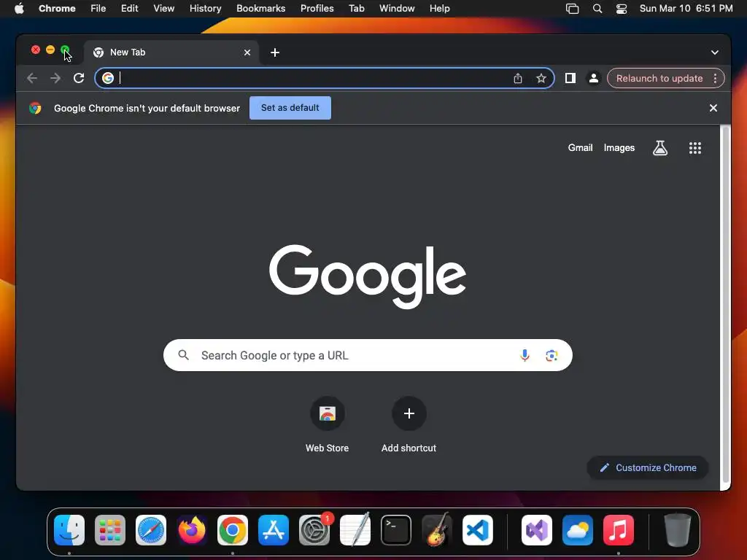747x560 pixels.
Task: Open the Tab menu
Action: click(356, 9)
